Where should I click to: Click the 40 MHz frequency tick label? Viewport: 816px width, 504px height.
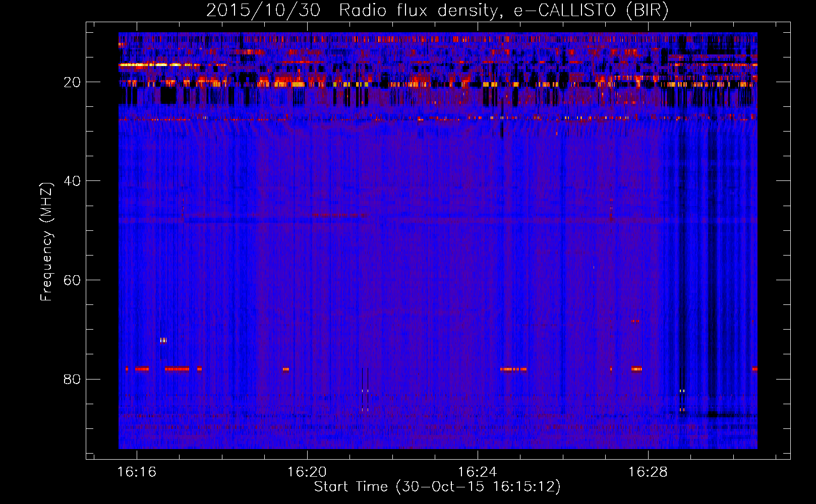click(x=73, y=181)
